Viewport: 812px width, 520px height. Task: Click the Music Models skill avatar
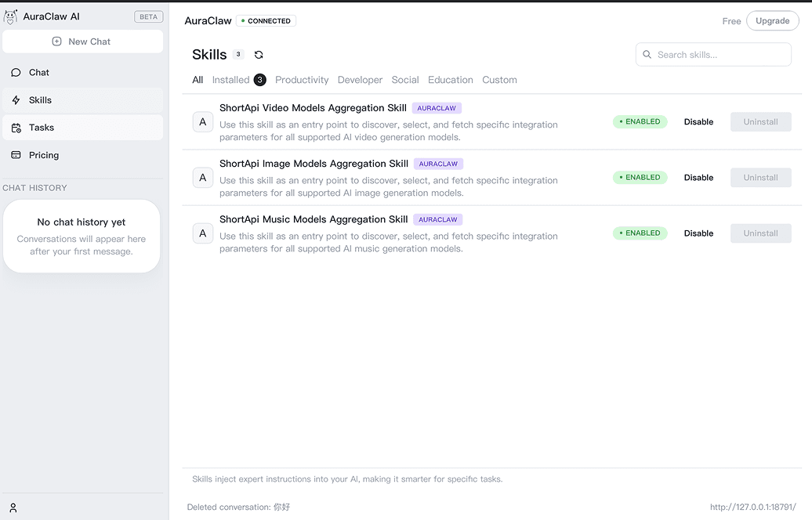203,233
